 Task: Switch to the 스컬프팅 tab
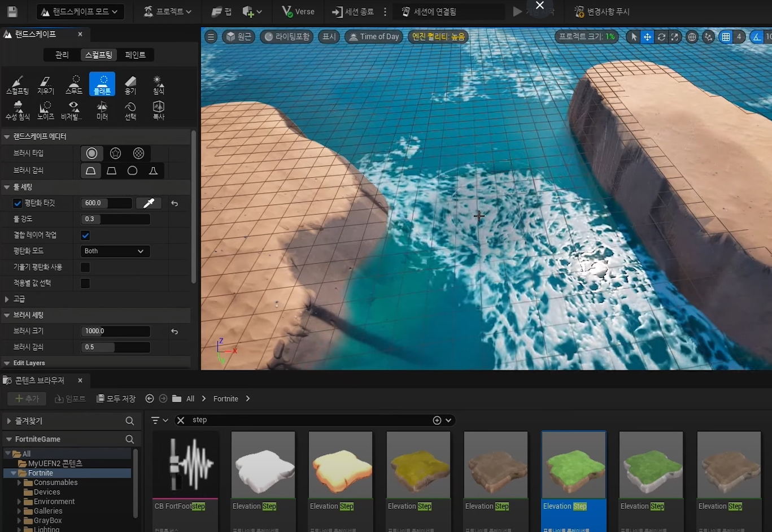click(x=99, y=55)
